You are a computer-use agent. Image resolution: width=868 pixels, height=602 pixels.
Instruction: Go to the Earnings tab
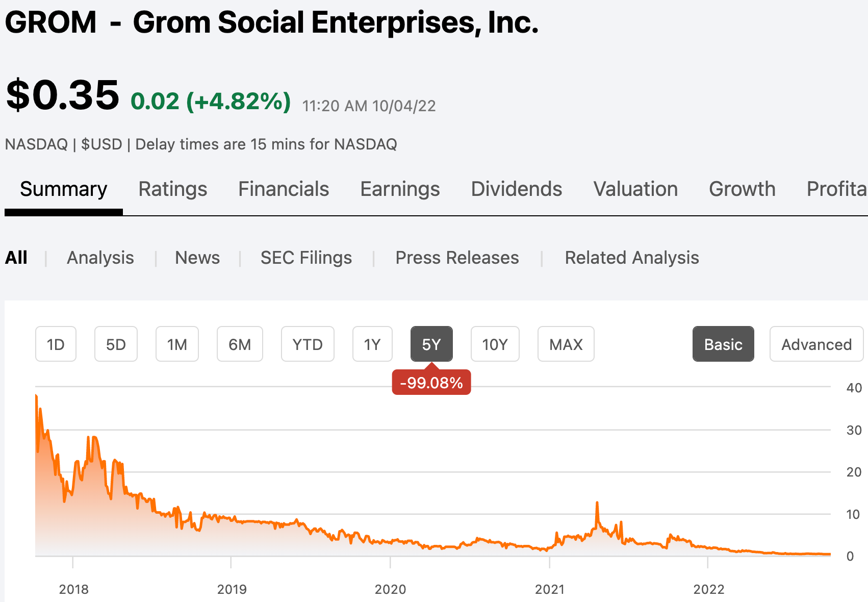coord(400,189)
